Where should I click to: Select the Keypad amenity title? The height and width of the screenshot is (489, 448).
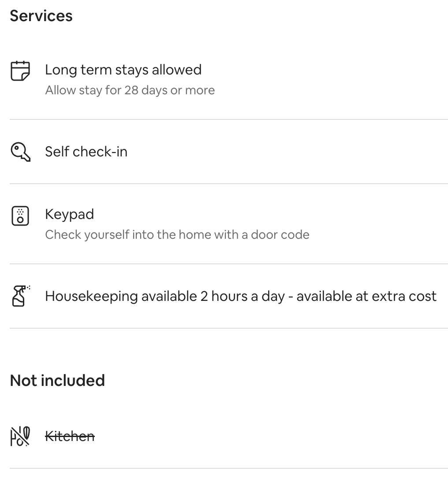coord(69,215)
